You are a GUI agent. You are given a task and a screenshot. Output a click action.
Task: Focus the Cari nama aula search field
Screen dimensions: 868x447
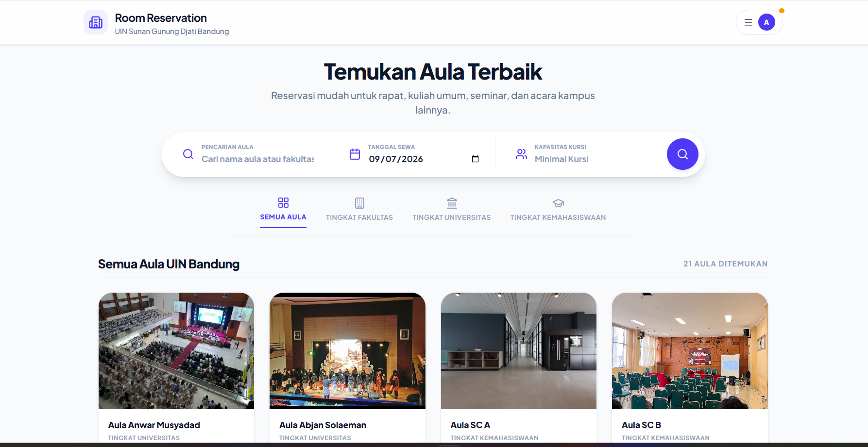click(x=258, y=159)
